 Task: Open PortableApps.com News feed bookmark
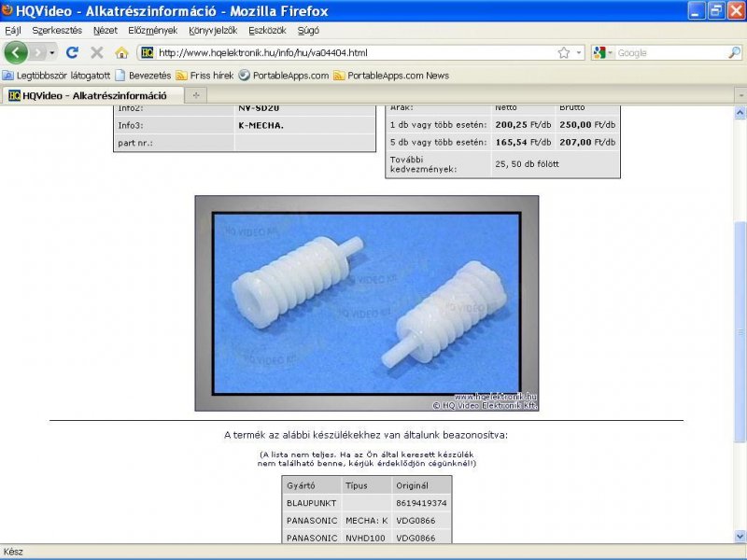tap(391, 76)
